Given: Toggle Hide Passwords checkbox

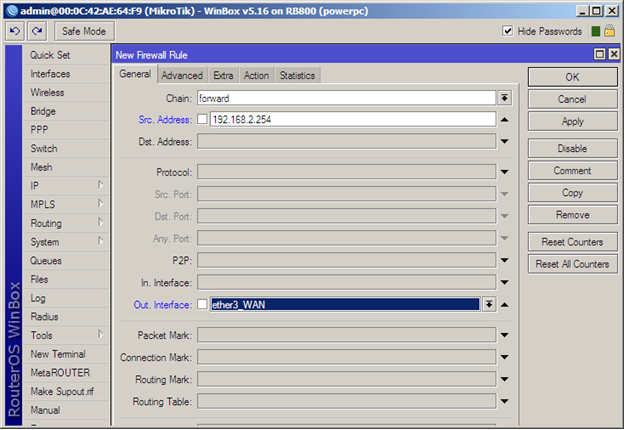Looking at the screenshot, I should coord(507,31).
